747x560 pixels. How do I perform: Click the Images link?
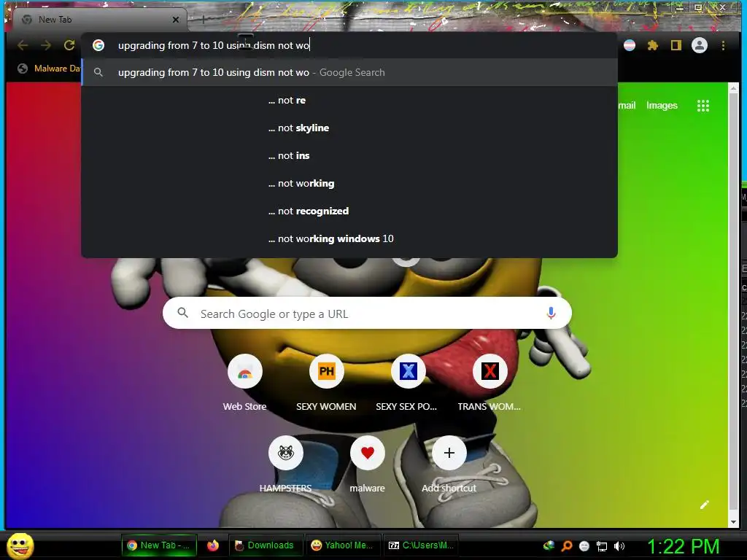(662, 106)
